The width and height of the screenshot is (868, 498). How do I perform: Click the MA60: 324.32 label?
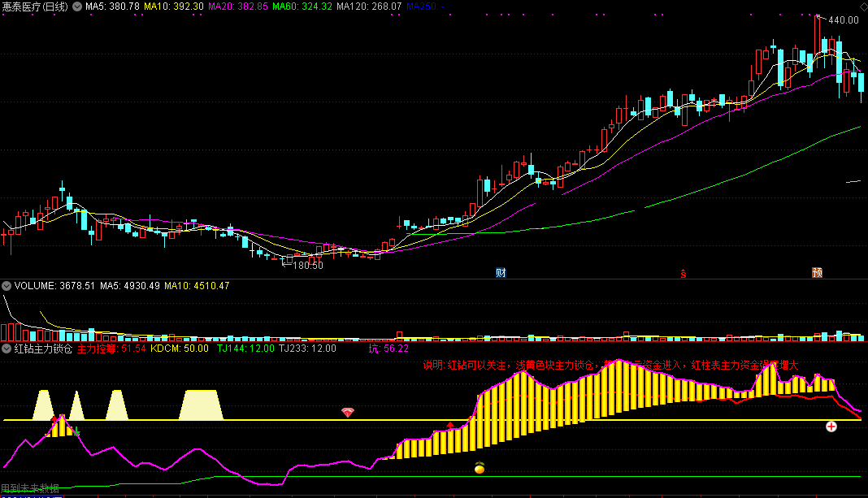(x=302, y=6)
